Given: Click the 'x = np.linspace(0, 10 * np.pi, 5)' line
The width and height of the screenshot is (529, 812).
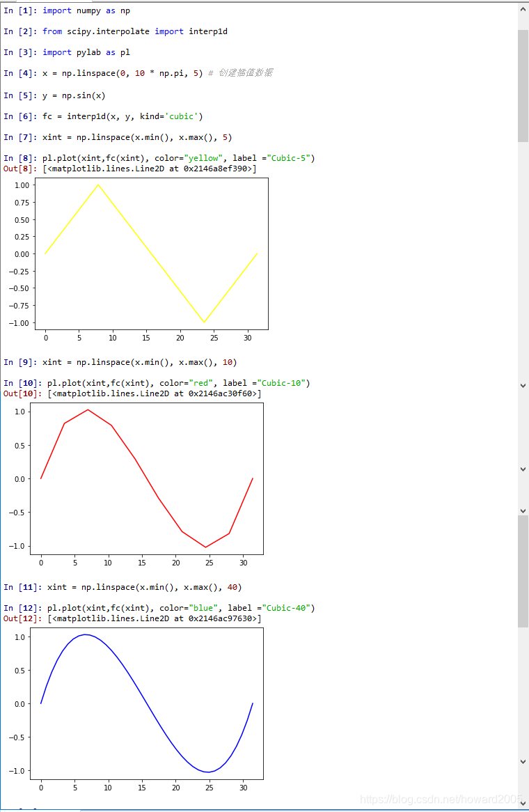Looking at the screenshot, I should click(123, 74).
